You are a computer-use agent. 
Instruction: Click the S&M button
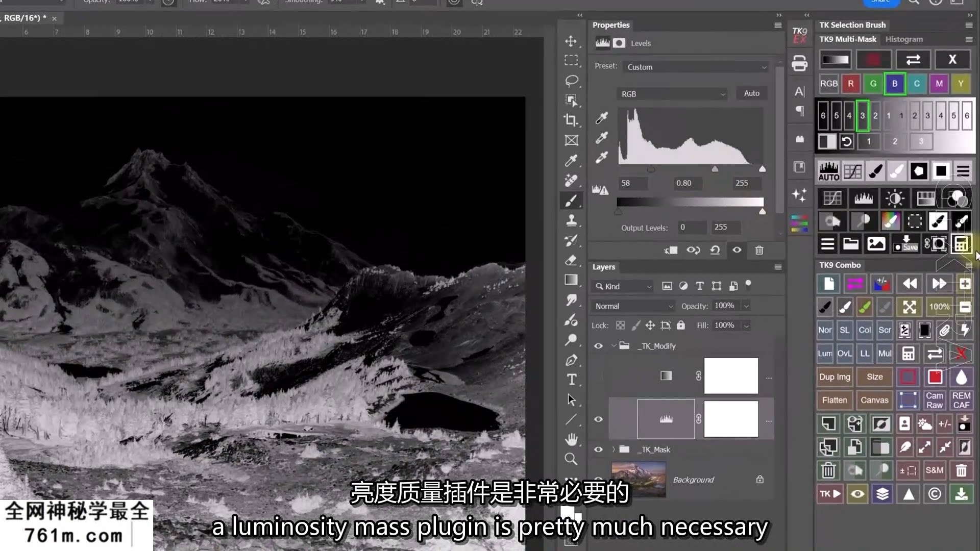(935, 470)
